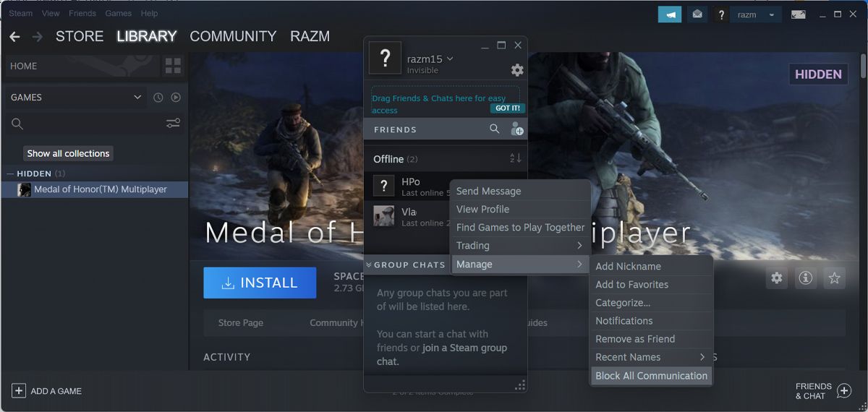Viewport: 868px width, 412px height.
Task: Click the friends alphabetical sort icon
Action: [x=516, y=158]
